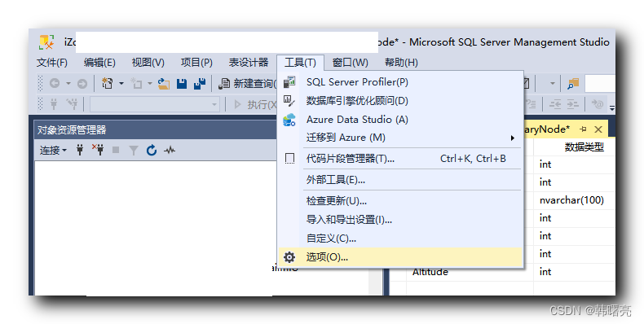The width and height of the screenshot is (644, 324).
Task: Open the 视图(V) menu
Action: (x=148, y=63)
